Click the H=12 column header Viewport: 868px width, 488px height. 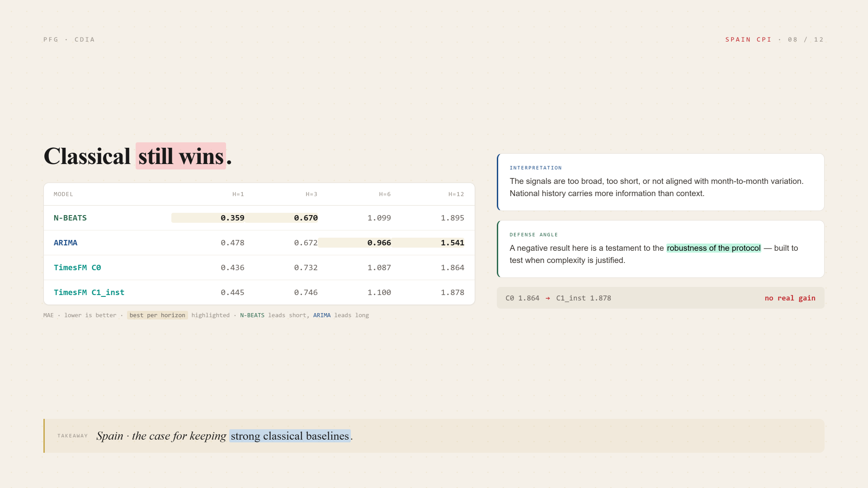click(x=456, y=194)
